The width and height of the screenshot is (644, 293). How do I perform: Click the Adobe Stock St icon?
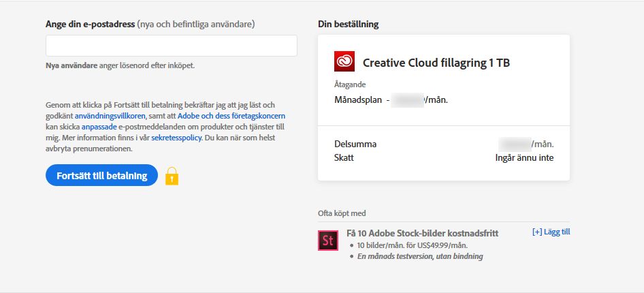tap(328, 241)
